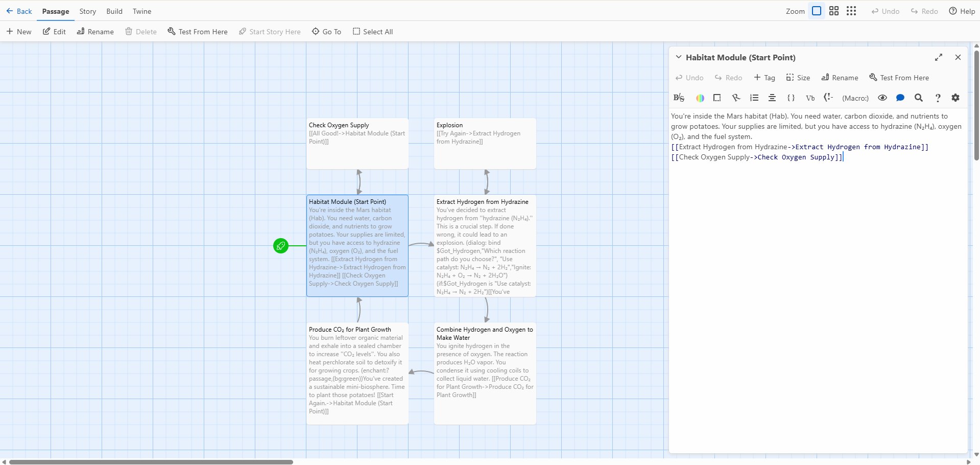Click the green rocket start marker
The height and width of the screenshot is (465, 980).
coord(281,246)
